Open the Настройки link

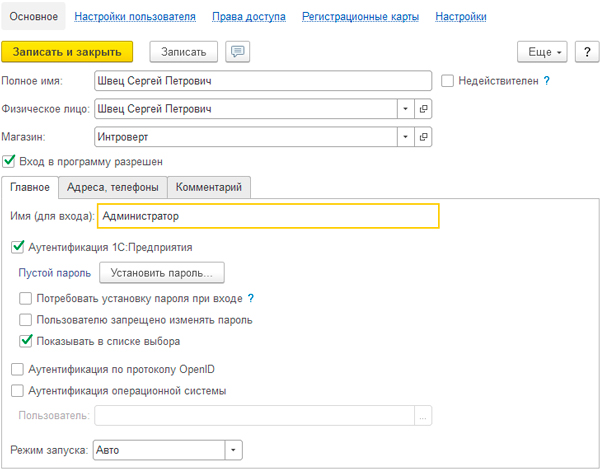(461, 16)
